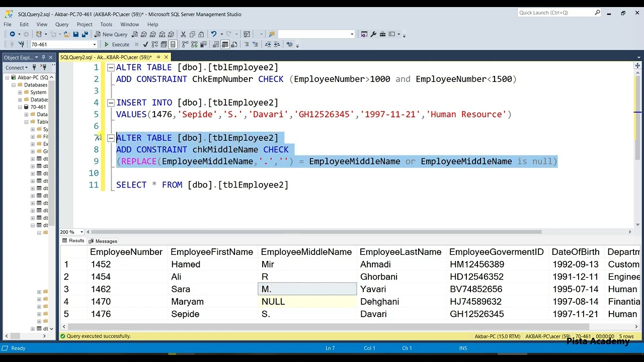Toggle Include Actual Execution Plan
Screen dimensions: 644x362
point(185,44)
